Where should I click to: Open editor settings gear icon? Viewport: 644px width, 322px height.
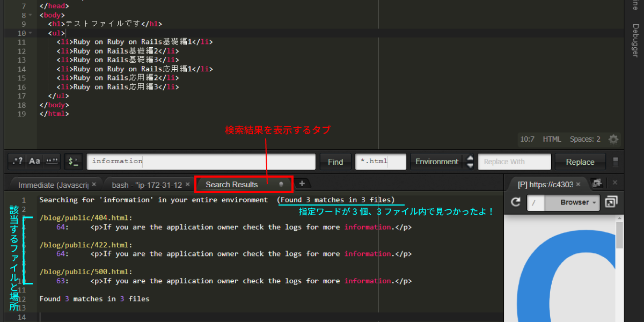pyautogui.click(x=613, y=139)
